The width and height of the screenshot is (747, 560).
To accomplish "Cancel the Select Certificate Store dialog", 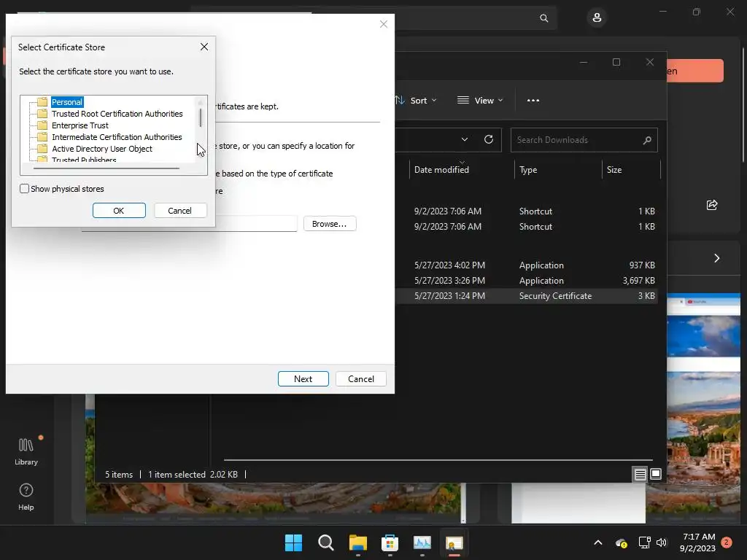I will tap(180, 211).
